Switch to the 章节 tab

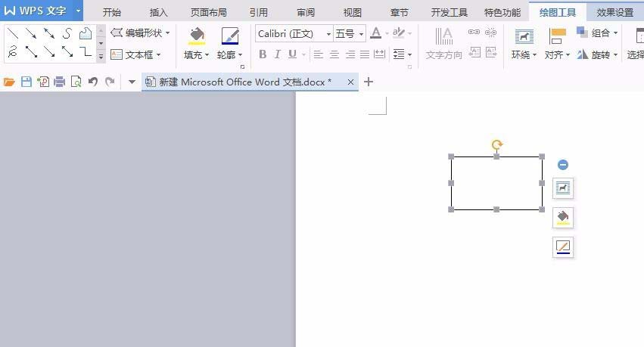tap(400, 12)
